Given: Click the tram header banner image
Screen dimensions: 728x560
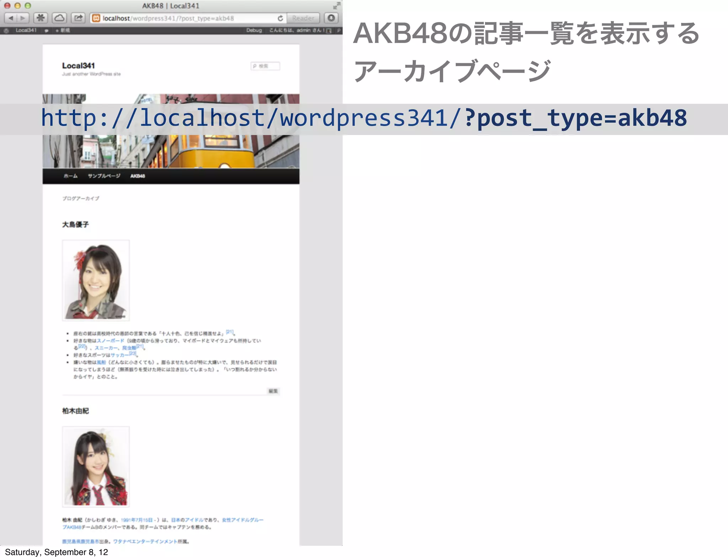Looking at the screenshot, I should (171, 131).
